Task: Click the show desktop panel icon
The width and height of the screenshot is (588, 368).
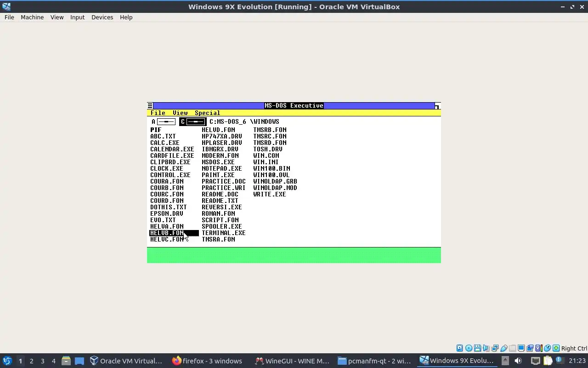Action: [79, 361]
